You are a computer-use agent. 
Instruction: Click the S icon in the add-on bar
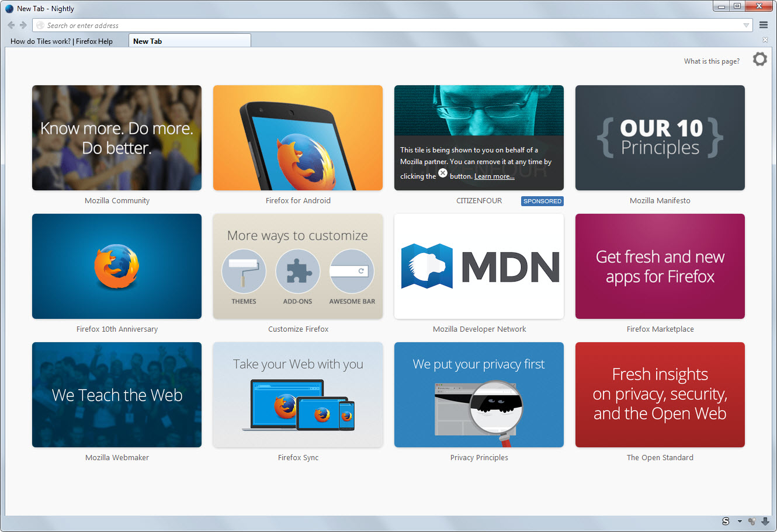pos(726,521)
